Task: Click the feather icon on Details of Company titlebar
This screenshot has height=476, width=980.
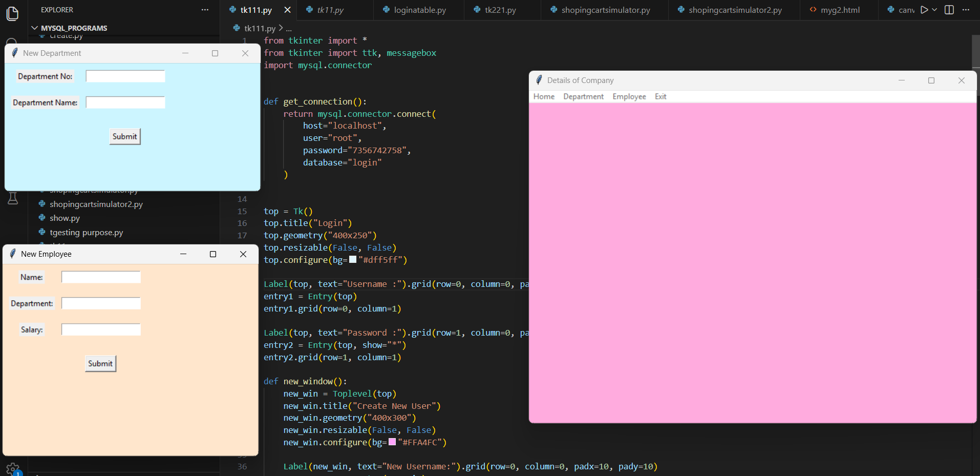Action: pyautogui.click(x=539, y=80)
